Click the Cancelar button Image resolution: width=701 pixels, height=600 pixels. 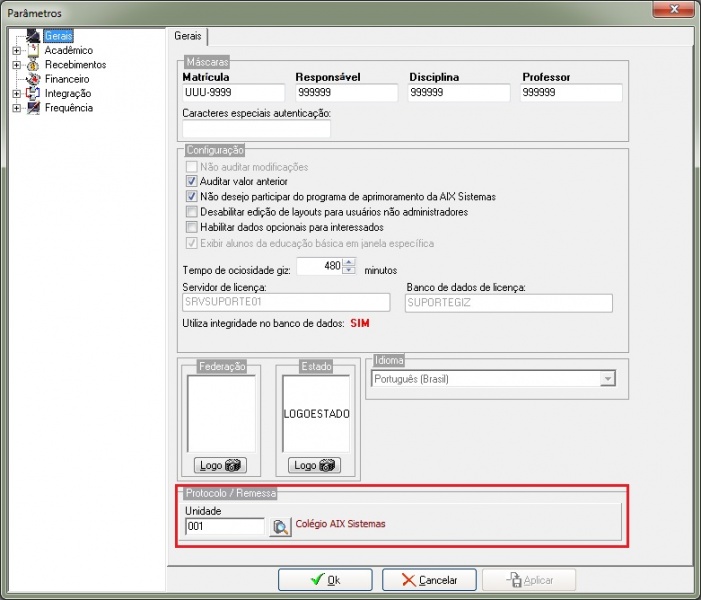point(429,580)
